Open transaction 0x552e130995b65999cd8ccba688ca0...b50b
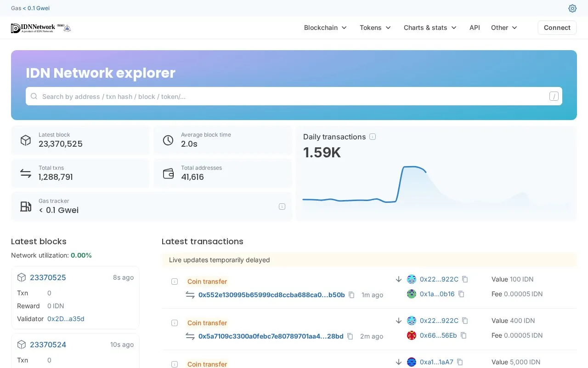The width and height of the screenshot is (588, 368). pyautogui.click(x=271, y=295)
